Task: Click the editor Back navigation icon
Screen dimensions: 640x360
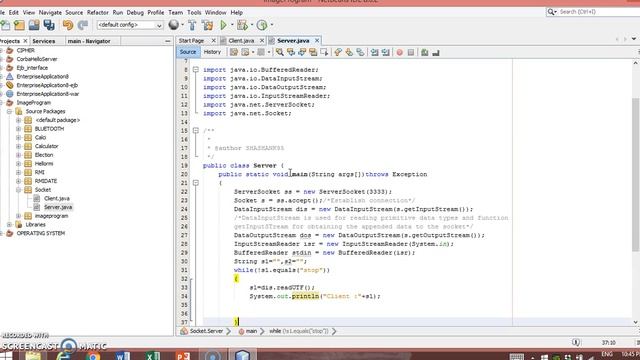Action: click(x=245, y=52)
